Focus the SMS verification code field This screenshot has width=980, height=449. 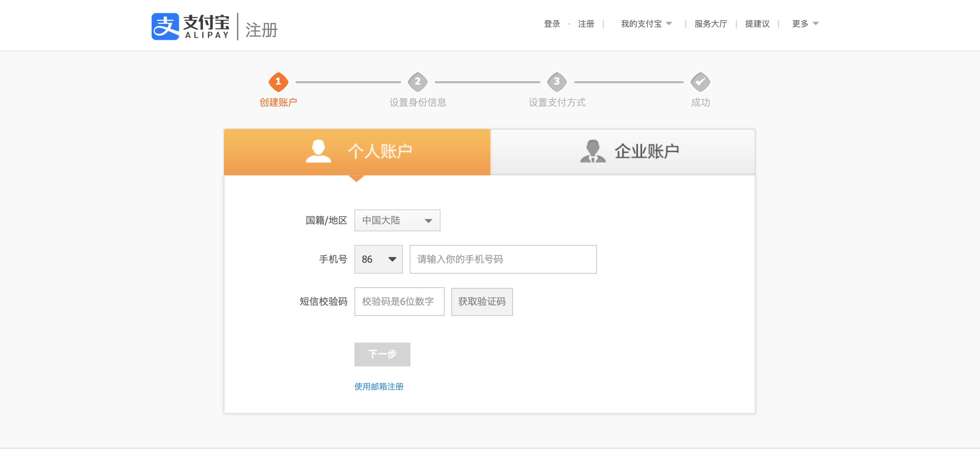tap(399, 302)
